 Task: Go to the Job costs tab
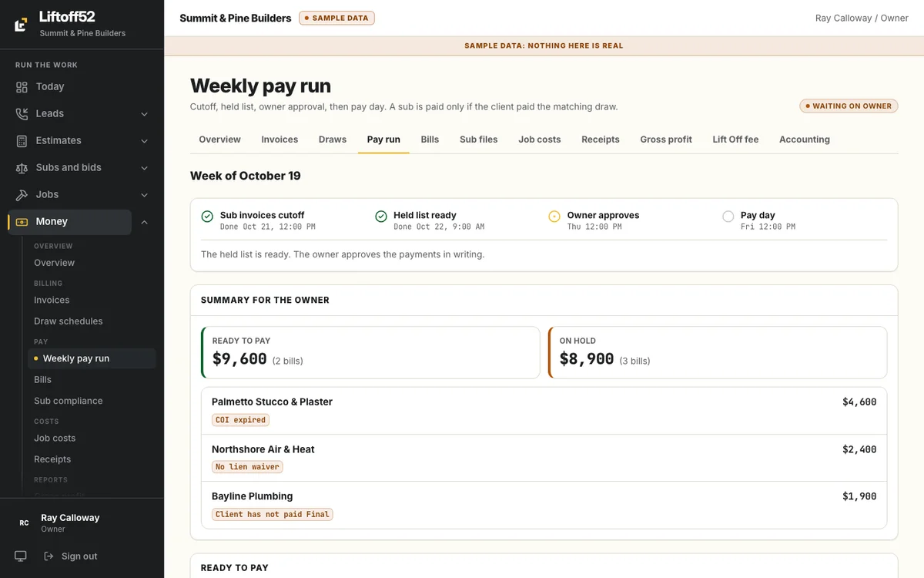point(540,139)
